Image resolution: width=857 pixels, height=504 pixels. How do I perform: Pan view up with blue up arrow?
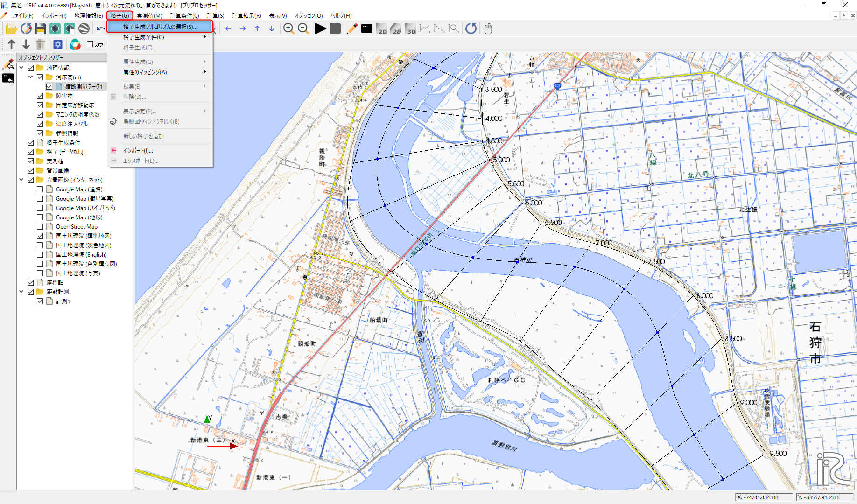coord(257,29)
